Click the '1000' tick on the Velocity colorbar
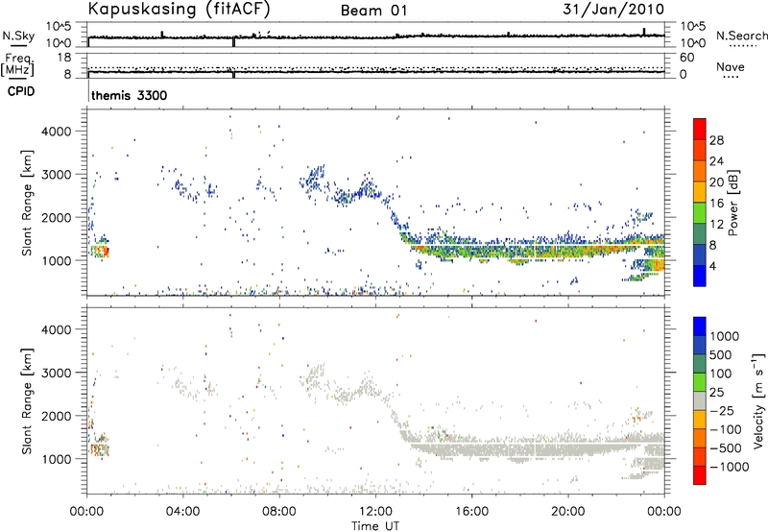This screenshot has height=532, width=768. coord(725,336)
